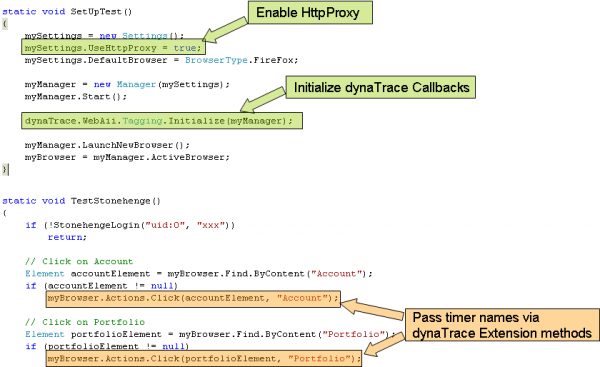The width and height of the screenshot is (600, 367).
Task: Click the return statement
Action: (67, 237)
